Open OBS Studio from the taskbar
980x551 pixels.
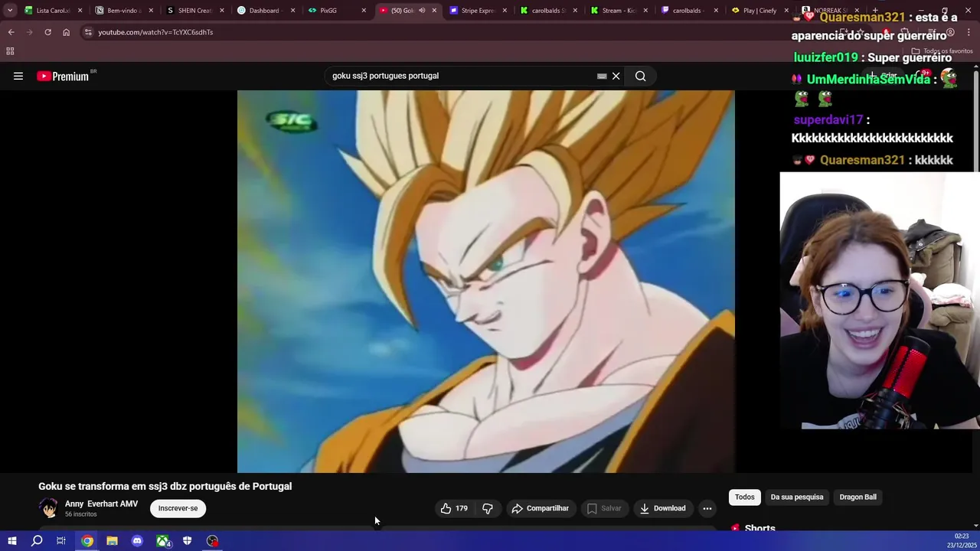tap(212, 541)
